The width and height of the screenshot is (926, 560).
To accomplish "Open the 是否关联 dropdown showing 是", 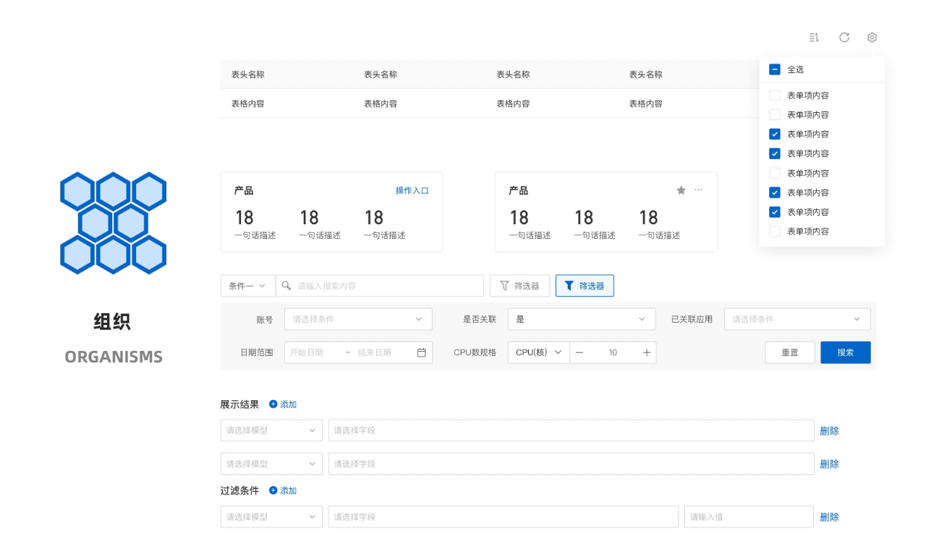I will coord(582,319).
